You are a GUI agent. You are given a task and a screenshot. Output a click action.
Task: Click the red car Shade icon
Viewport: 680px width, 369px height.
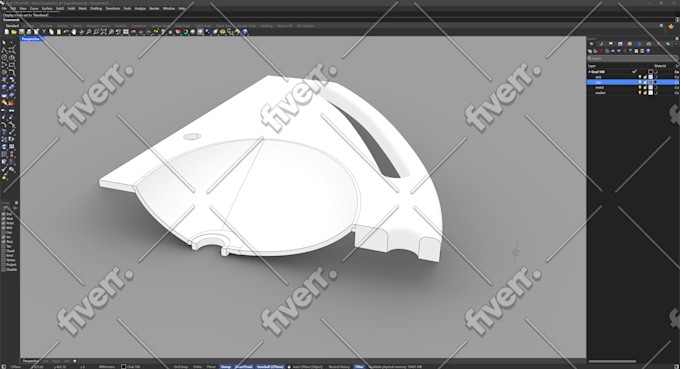pos(133,32)
